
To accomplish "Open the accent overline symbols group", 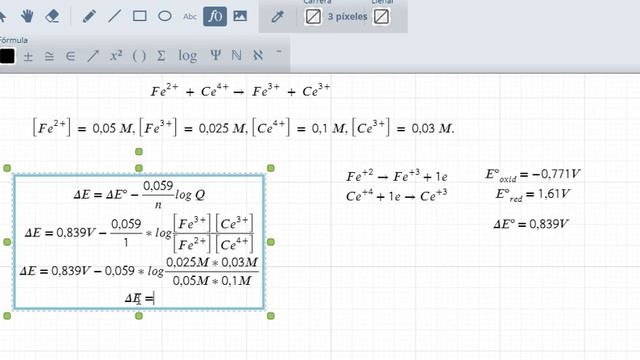I will click(x=279, y=52).
